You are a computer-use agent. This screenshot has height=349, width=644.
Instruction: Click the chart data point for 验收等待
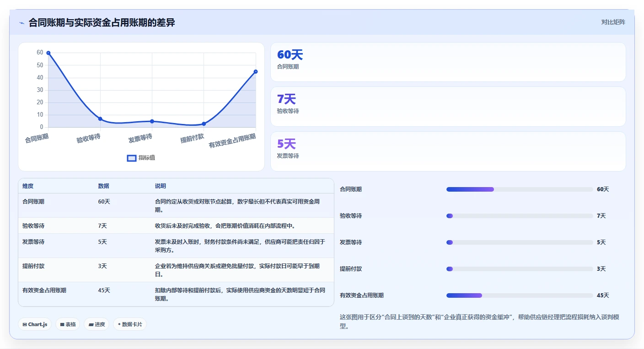[x=100, y=119]
